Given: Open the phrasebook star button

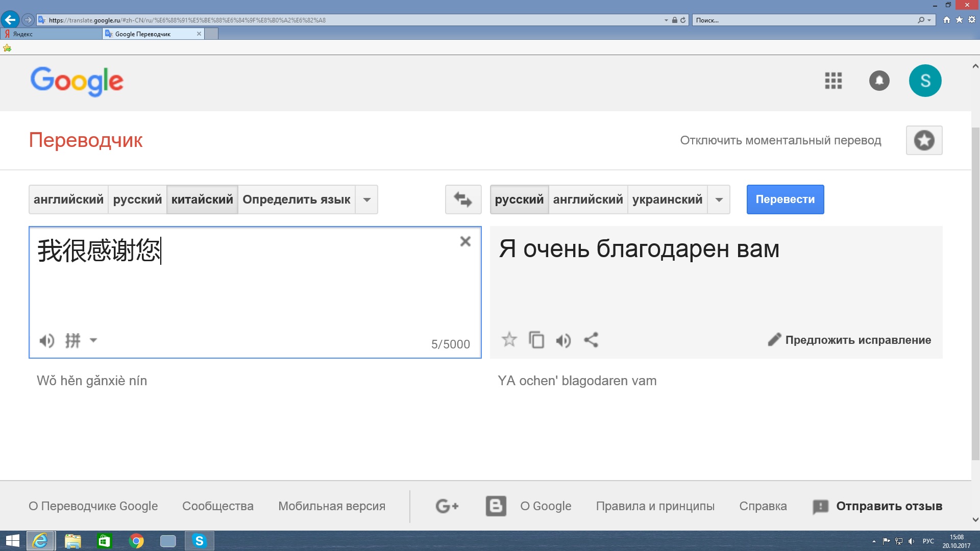Looking at the screenshot, I should pos(924,140).
